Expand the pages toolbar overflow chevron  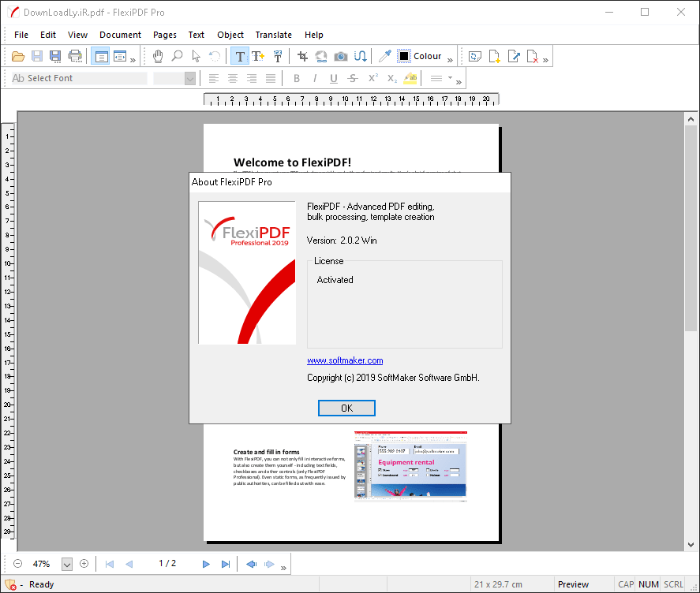[545, 60]
